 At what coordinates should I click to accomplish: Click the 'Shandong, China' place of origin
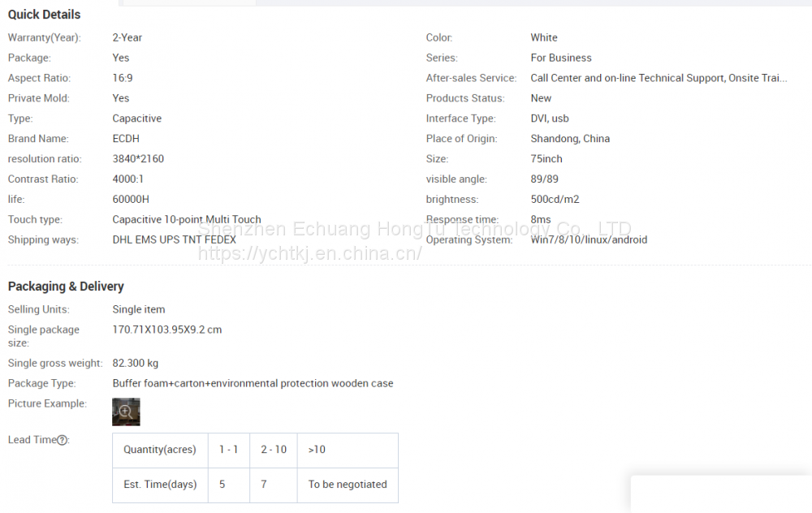coord(570,139)
